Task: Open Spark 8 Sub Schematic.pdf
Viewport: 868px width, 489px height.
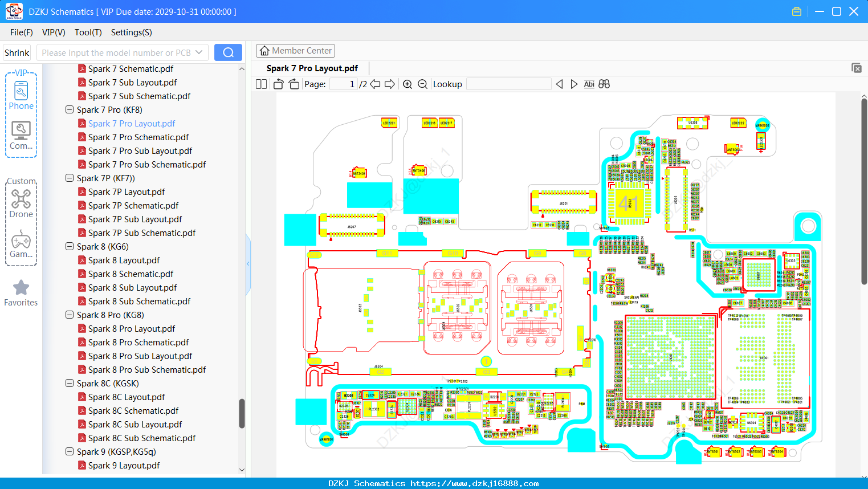Action: pyautogui.click(x=139, y=301)
